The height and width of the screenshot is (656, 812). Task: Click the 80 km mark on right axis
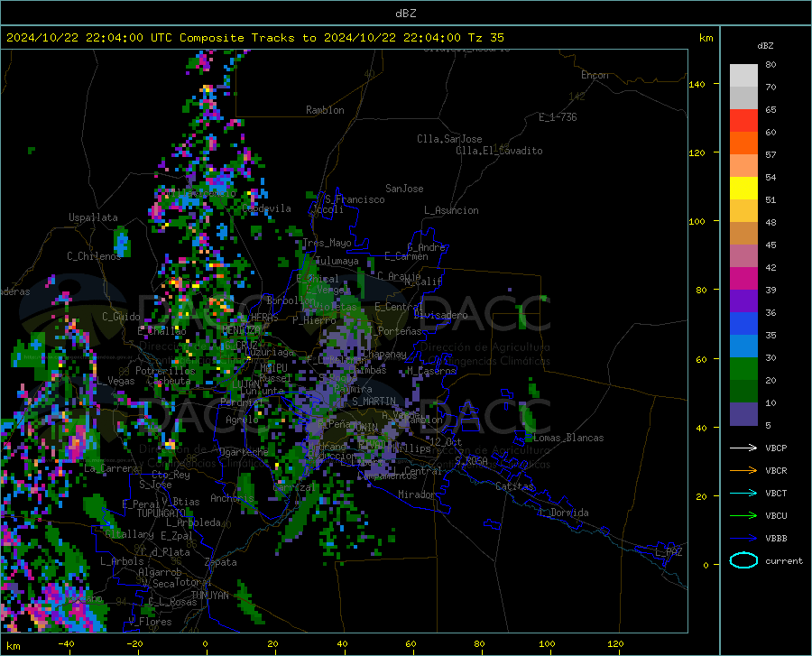coord(701,290)
